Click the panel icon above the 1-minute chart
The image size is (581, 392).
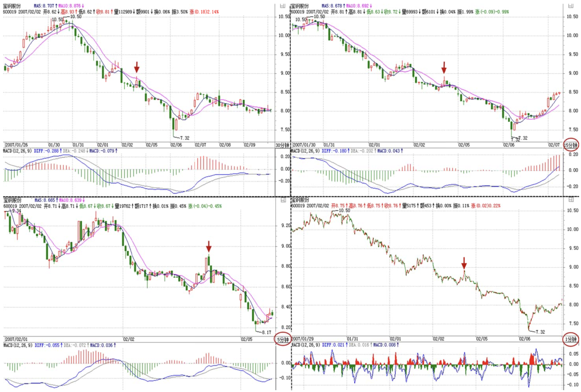pos(571,200)
